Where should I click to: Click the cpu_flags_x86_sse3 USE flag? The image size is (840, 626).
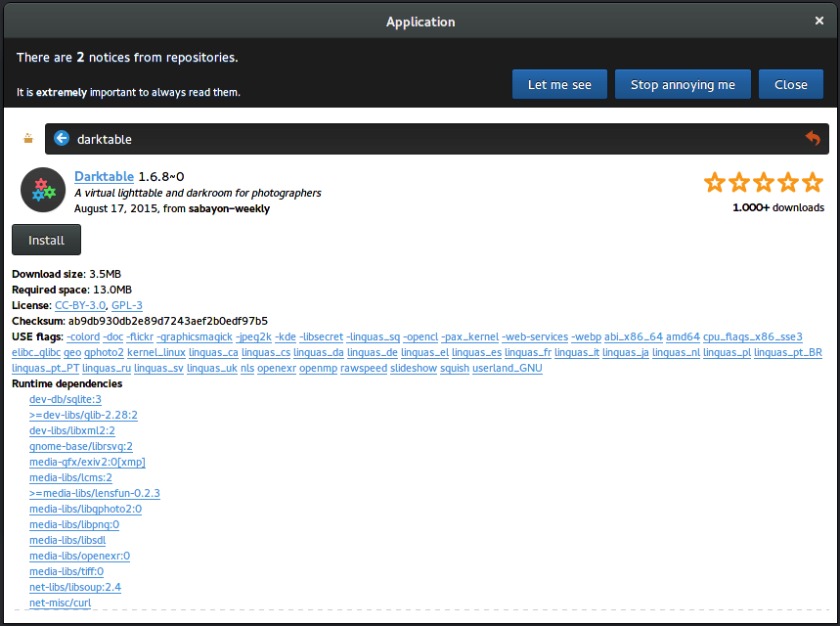(753, 337)
